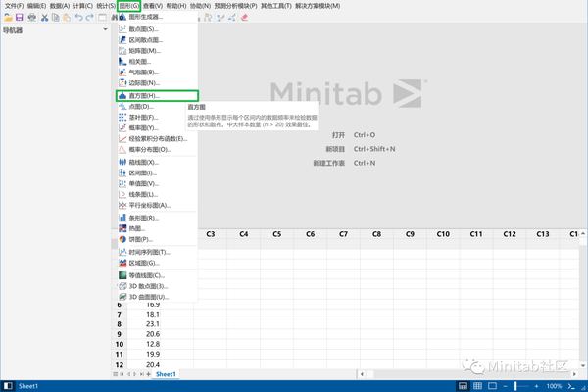
Task: Open the 统计(S) Stat menu
Action: point(106,6)
